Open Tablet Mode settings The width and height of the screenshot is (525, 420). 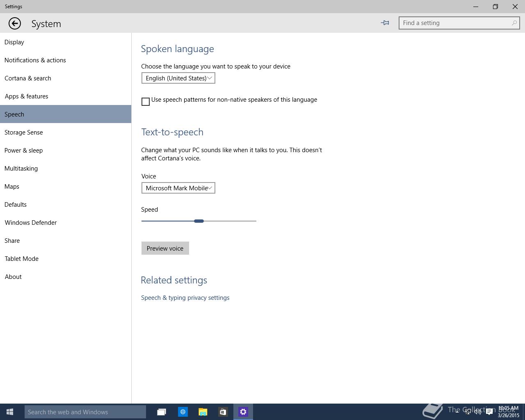[66, 258]
